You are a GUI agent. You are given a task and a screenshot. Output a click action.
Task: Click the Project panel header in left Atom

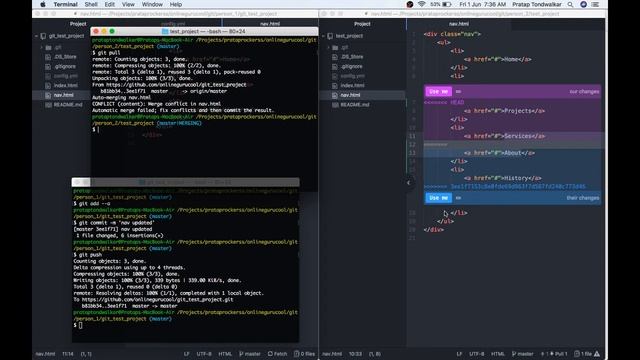78,24
